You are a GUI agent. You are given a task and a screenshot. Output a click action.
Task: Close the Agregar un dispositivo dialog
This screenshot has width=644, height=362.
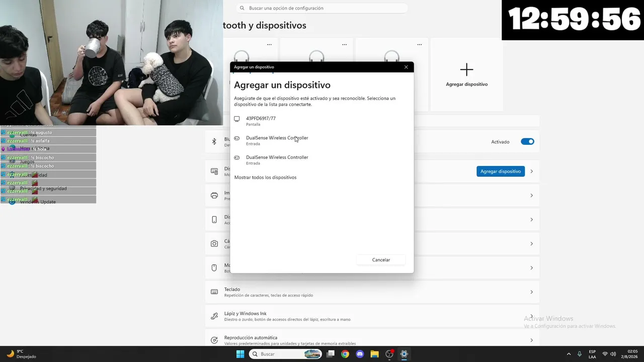[406, 67]
